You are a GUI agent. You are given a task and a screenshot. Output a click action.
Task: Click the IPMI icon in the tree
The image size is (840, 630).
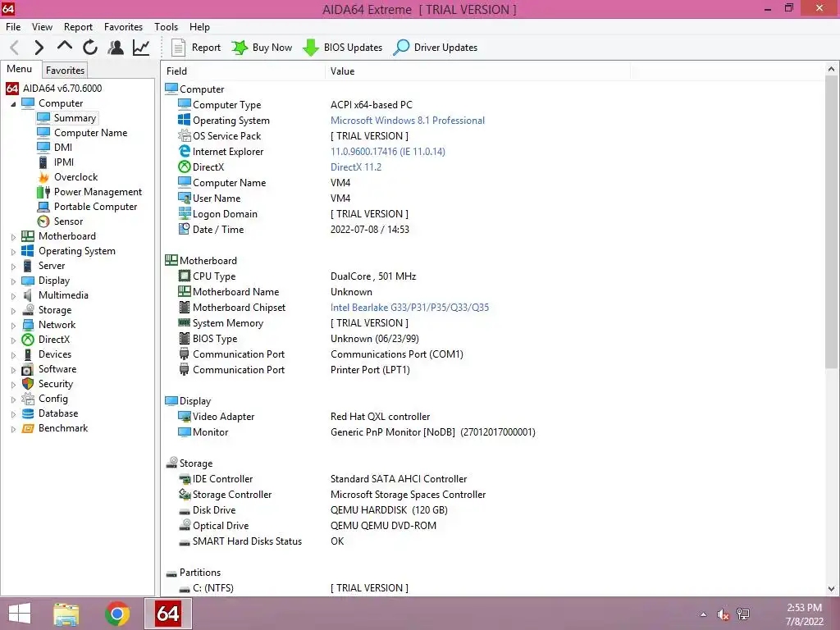point(43,162)
